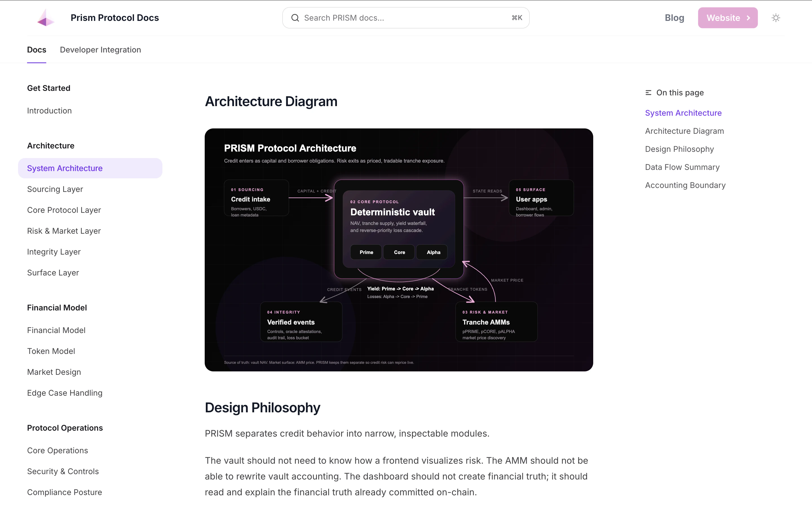812x508 pixels.
Task: Open the Blog link
Action: point(674,18)
